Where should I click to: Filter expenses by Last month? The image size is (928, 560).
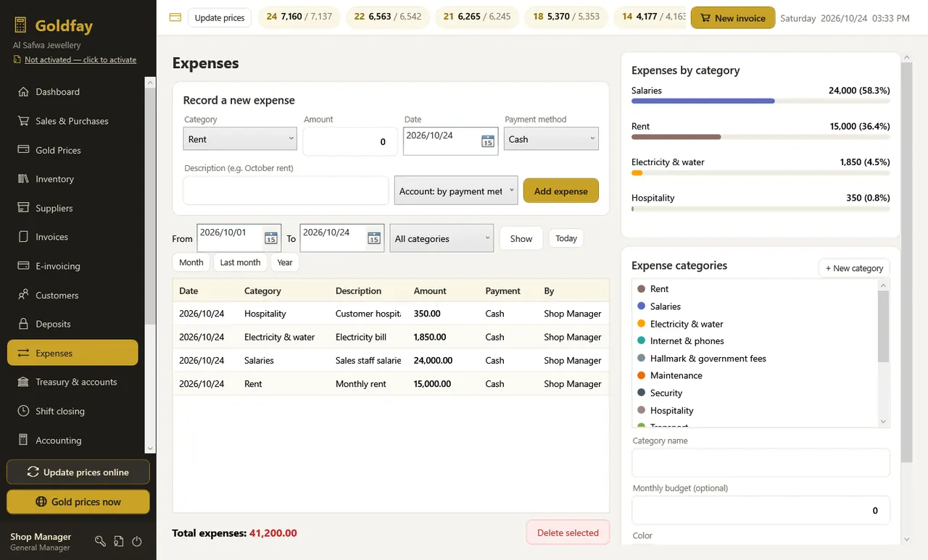tap(240, 262)
